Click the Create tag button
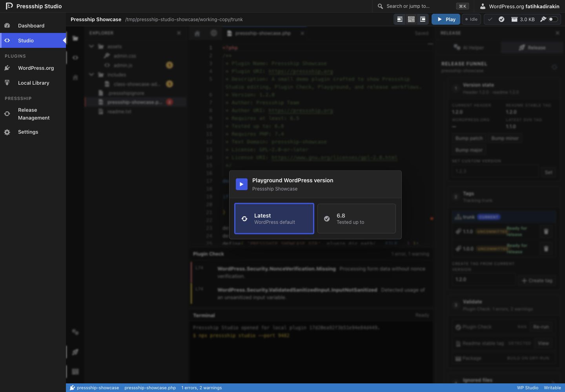 [x=537, y=280]
